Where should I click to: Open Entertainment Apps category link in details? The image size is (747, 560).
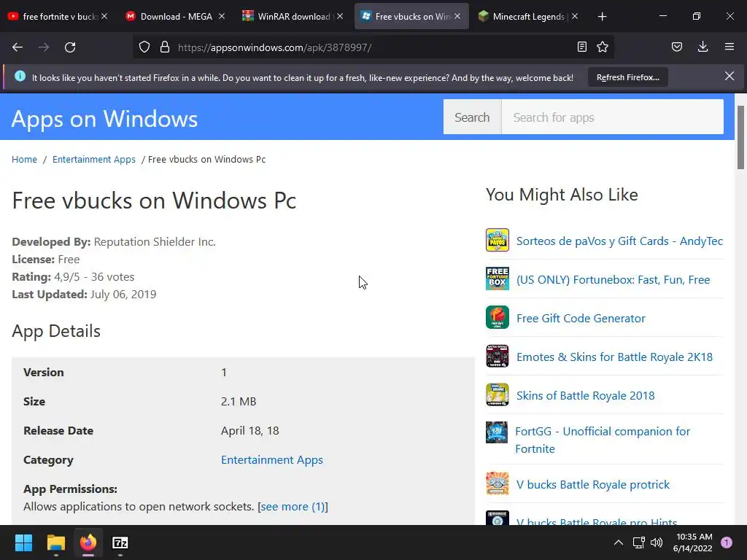tap(272, 459)
